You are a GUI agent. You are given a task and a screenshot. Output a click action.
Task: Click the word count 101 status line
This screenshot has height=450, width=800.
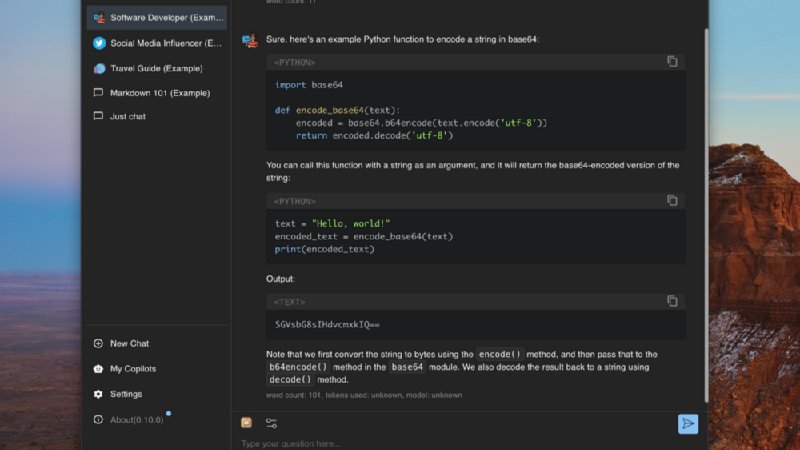(364, 395)
